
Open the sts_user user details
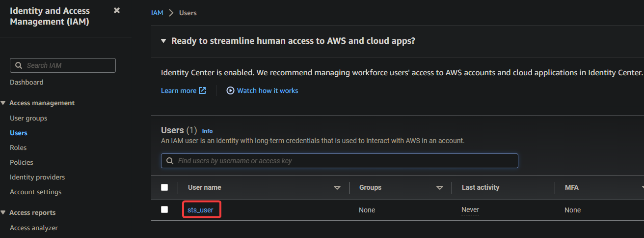pyautogui.click(x=200, y=210)
